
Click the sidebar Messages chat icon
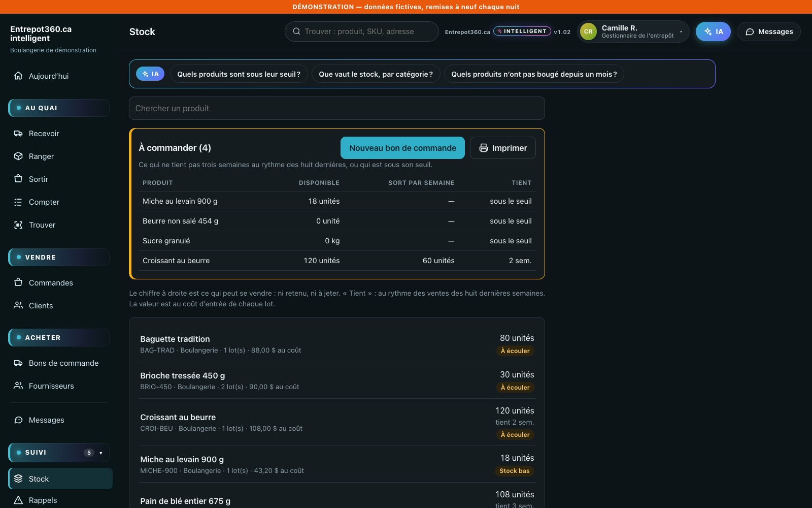coord(18,420)
